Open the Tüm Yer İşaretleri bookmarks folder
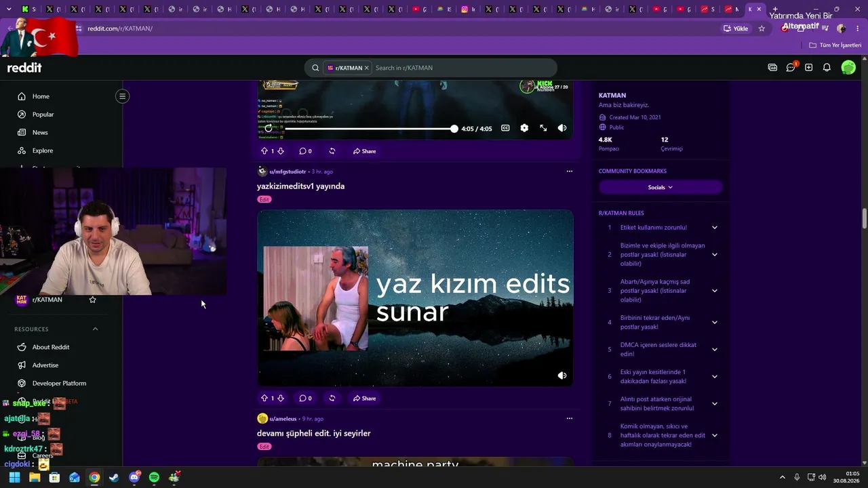 pyautogui.click(x=835, y=45)
